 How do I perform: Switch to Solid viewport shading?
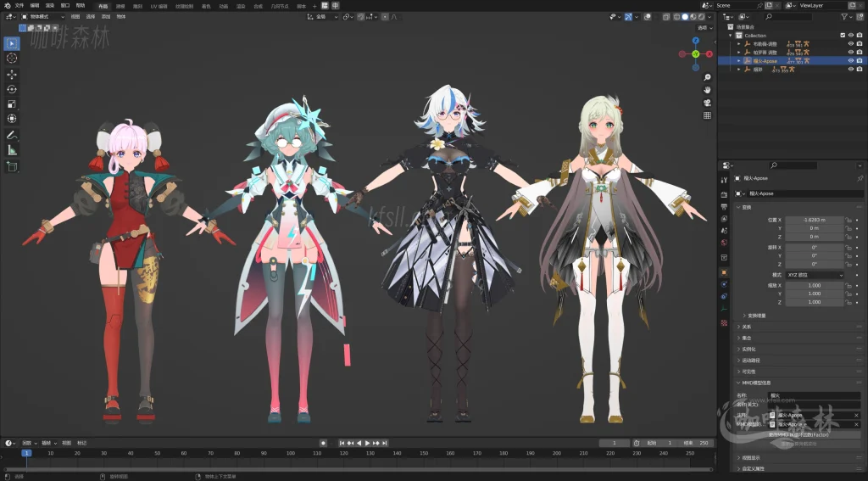click(x=685, y=17)
